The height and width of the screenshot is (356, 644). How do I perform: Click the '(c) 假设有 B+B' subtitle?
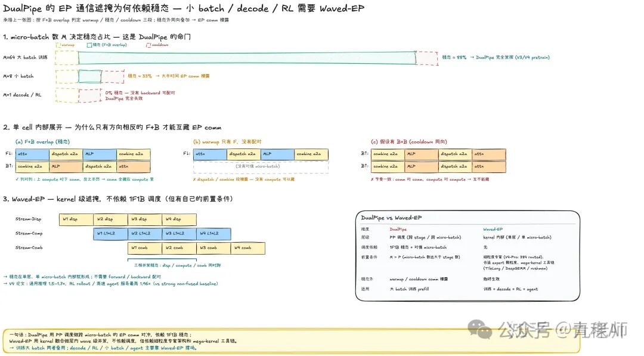coord(408,142)
